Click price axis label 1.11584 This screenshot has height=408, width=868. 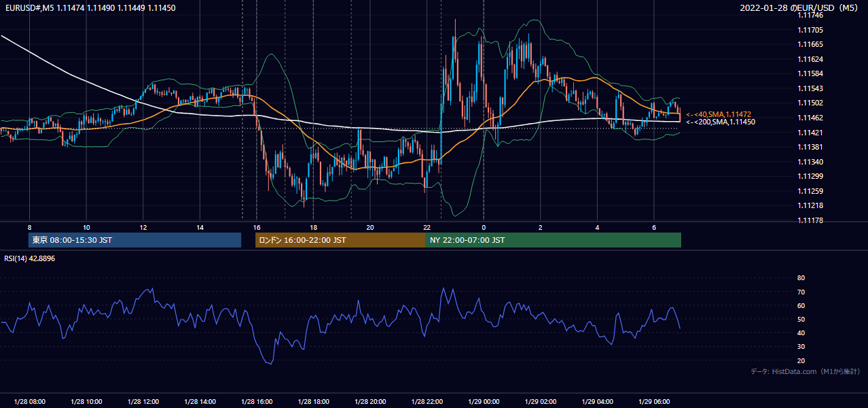[810, 73]
